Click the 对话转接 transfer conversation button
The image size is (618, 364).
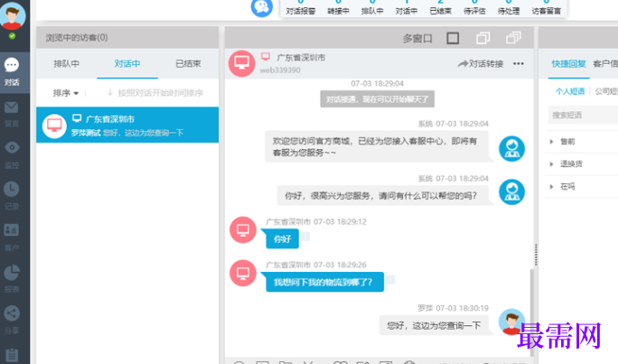[481, 64]
